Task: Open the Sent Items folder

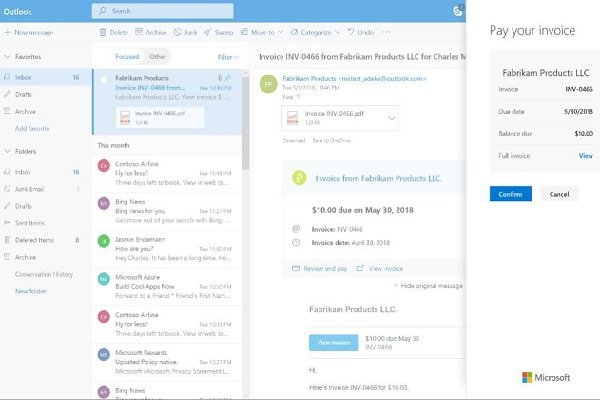Action: click(x=30, y=222)
